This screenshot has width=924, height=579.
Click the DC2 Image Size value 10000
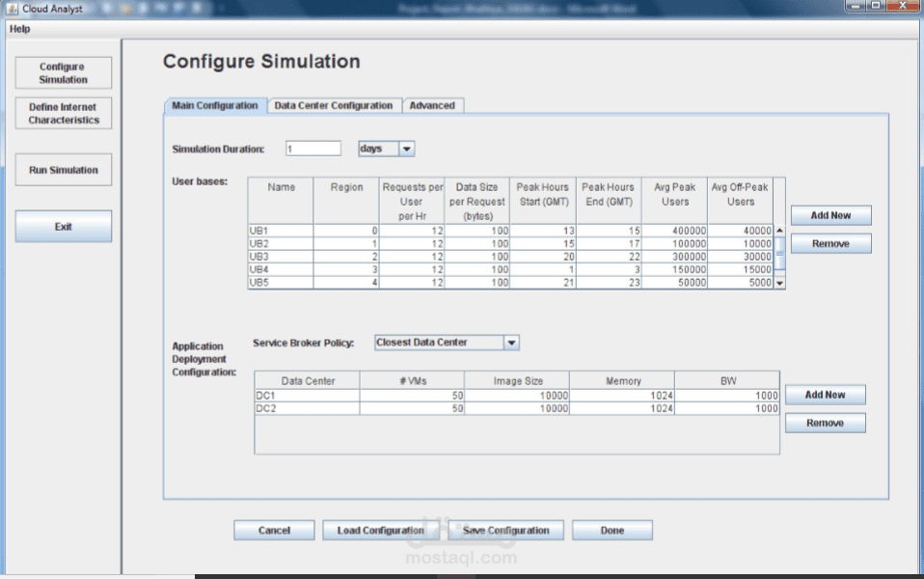tap(517, 408)
